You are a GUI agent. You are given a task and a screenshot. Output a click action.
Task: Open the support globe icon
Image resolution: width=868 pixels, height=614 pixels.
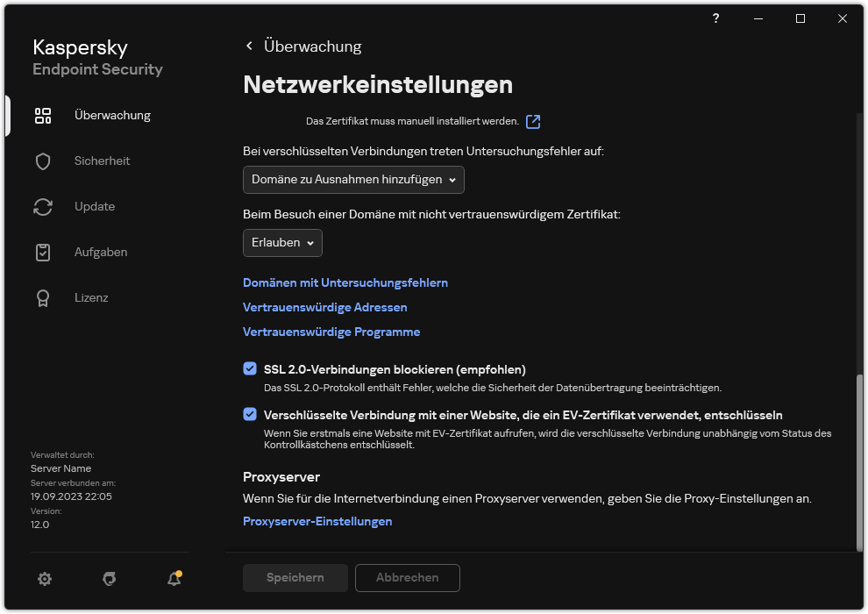(109, 579)
